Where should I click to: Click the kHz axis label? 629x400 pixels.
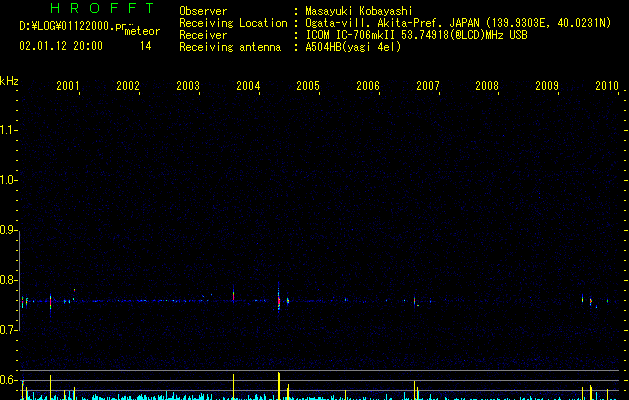pyautogui.click(x=9, y=81)
